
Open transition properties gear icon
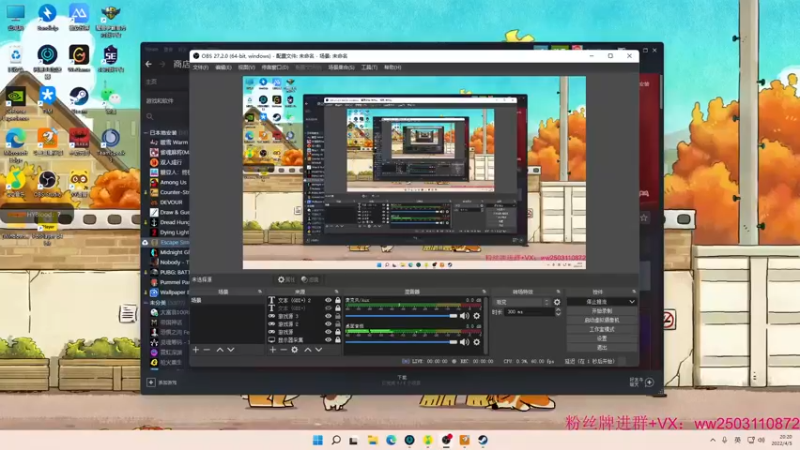click(x=557, y=302)
